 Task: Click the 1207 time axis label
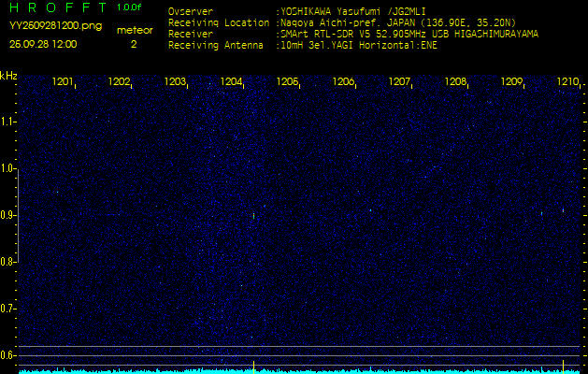[399, 81]
